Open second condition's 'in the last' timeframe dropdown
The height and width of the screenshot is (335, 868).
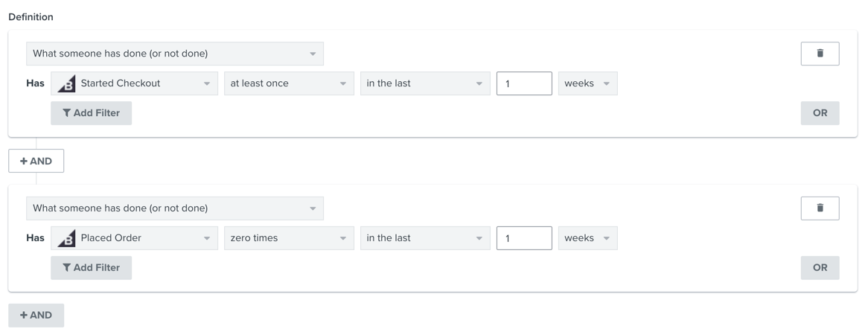click(x=424, y=238)
